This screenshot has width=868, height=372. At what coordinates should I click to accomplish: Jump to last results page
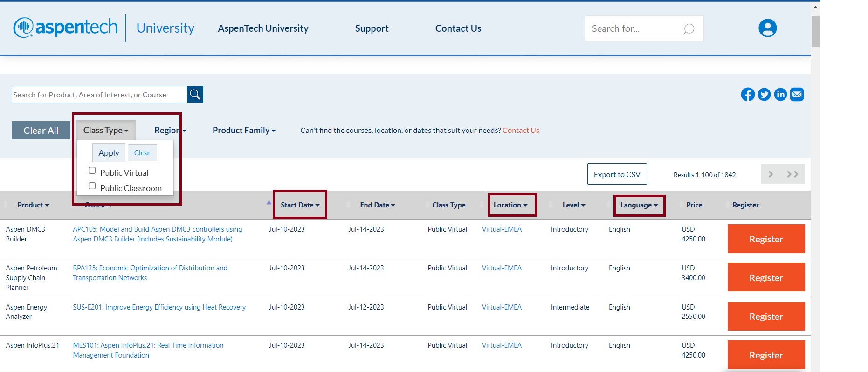(x=792, y=174)
